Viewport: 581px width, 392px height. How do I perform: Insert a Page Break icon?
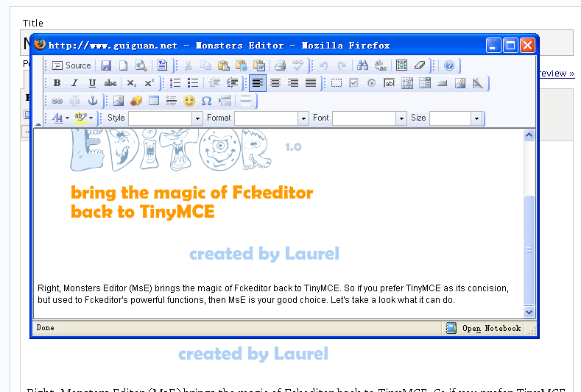click(x=225, y=101)
